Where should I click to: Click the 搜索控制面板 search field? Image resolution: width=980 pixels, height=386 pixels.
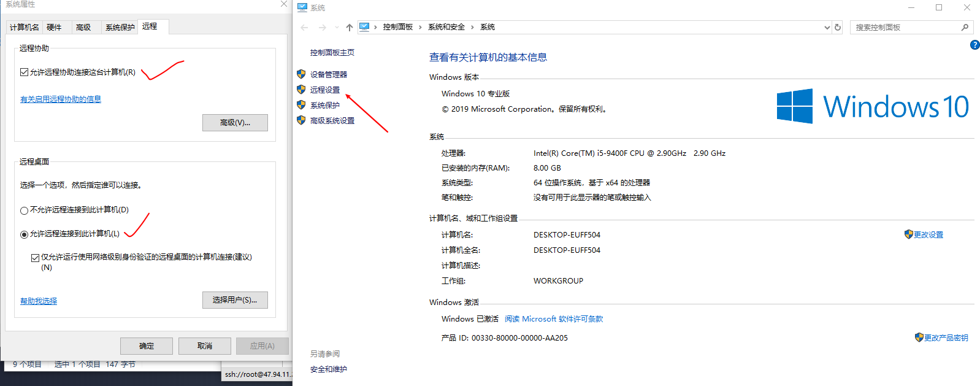point(905,27)
